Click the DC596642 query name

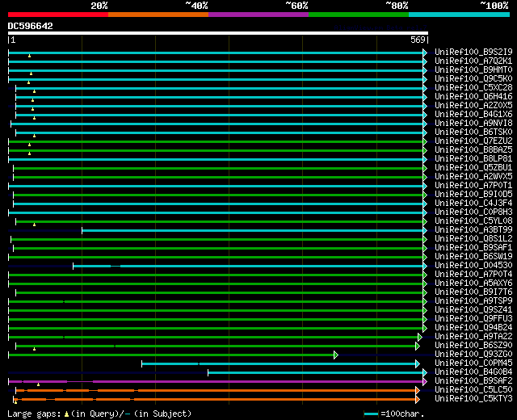(x=31, y=26)
